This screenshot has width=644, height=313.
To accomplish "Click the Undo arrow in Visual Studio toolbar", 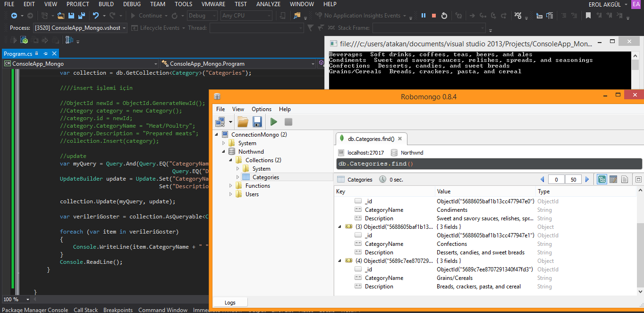I will point(96,16).
